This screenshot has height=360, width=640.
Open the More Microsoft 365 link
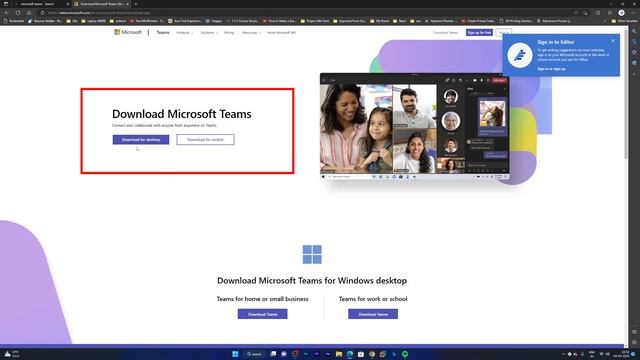point(281,33)
